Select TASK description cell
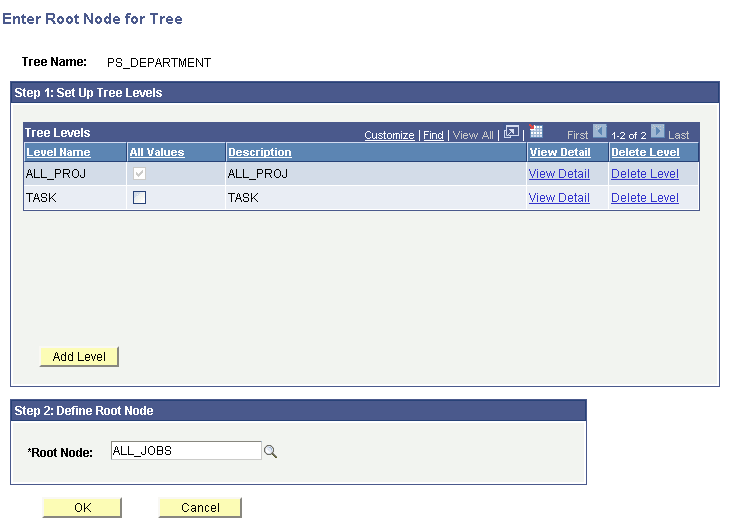Screen dimensions: 730x526 pyautogui.click(x=243, y=198)
